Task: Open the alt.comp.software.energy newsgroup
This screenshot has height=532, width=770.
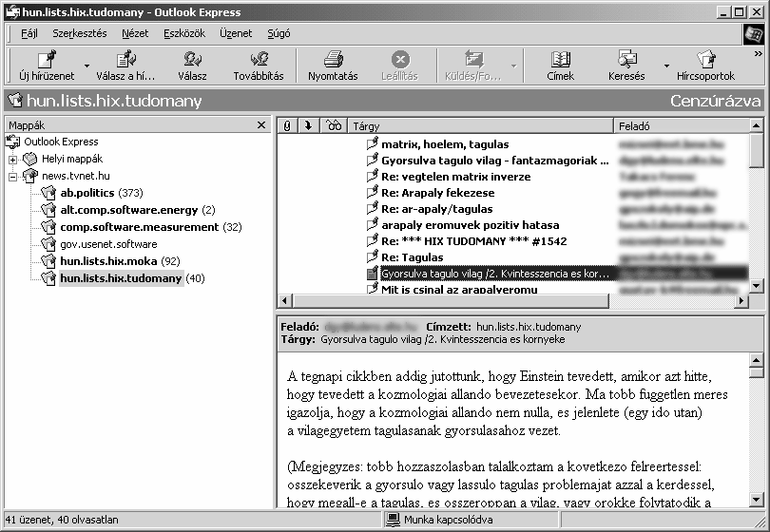Action: (138, 210)
